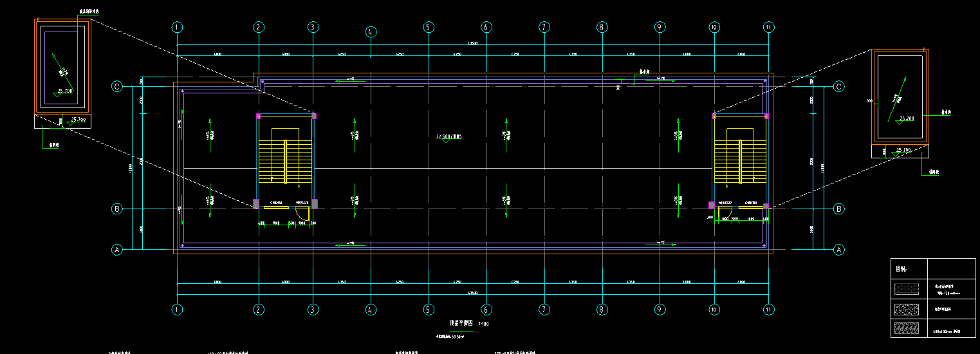
Task: Click brick hatch swatch in legend
Action: tap(909, 288)
